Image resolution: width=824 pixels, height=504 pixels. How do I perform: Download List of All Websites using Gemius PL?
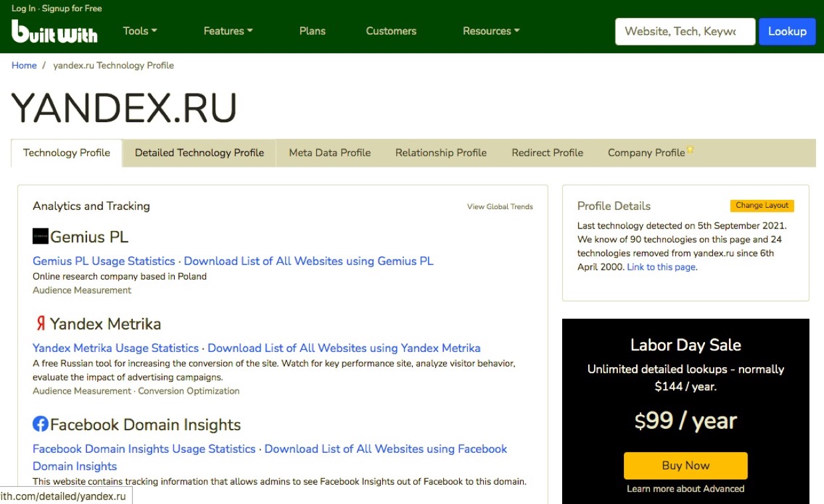point(308,261)
